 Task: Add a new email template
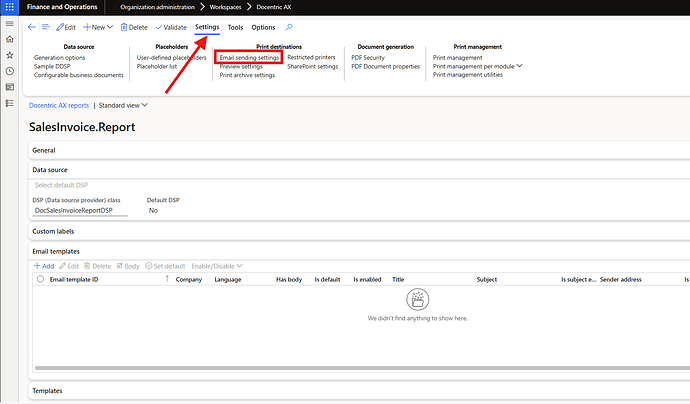pos(44,266)
